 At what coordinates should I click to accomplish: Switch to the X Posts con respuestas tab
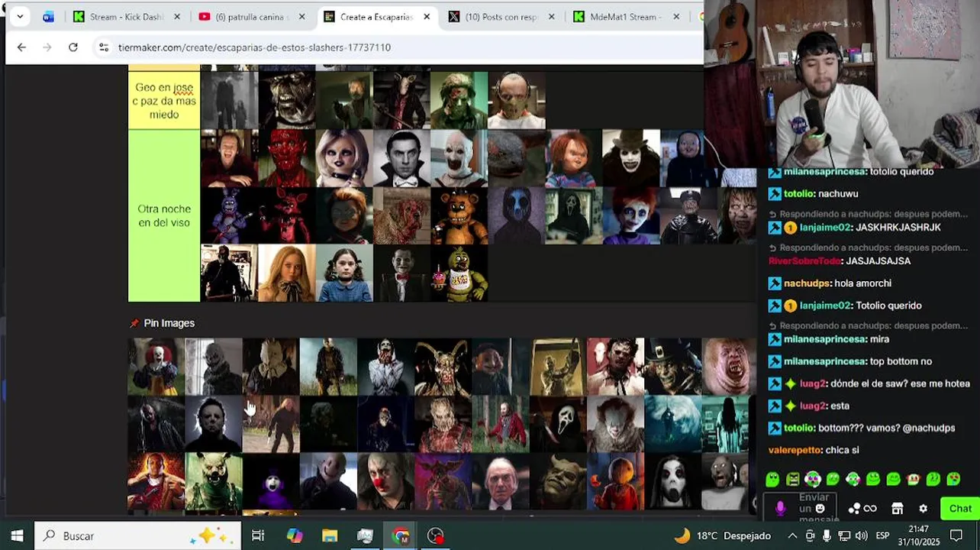coord(502,17)
